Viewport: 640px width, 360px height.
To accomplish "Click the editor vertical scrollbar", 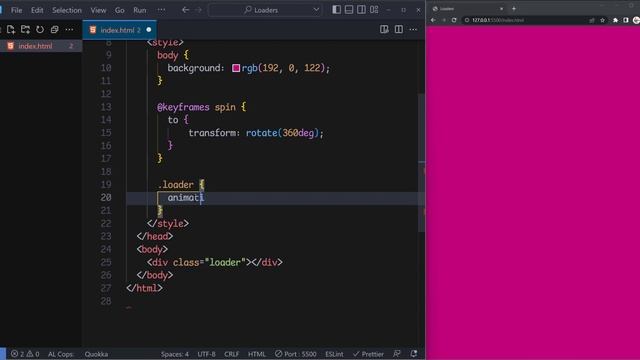I will coord(422,163).
